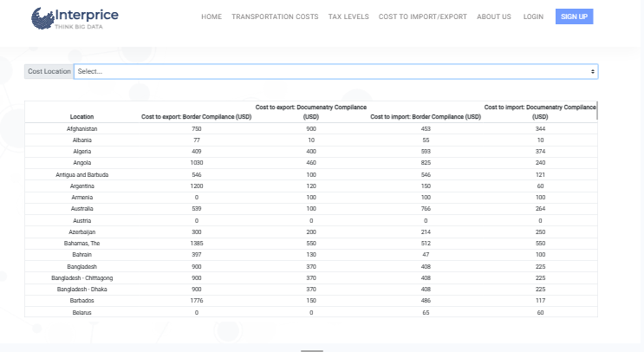Screen dimensions: 644x352
Task: Click the Location column header
Action: coord(81,117)
